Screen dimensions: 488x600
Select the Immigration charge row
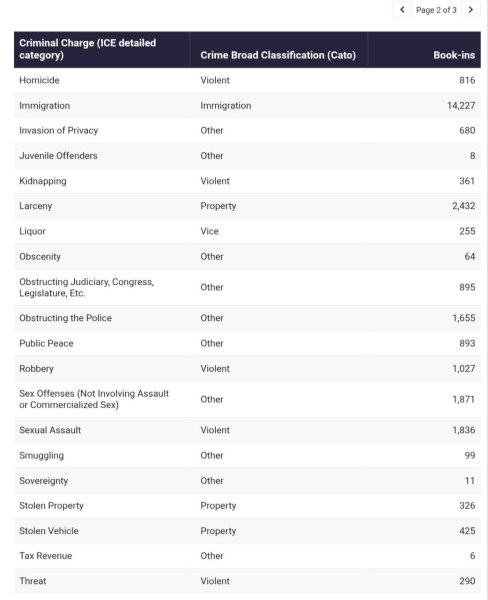(247, 106)
